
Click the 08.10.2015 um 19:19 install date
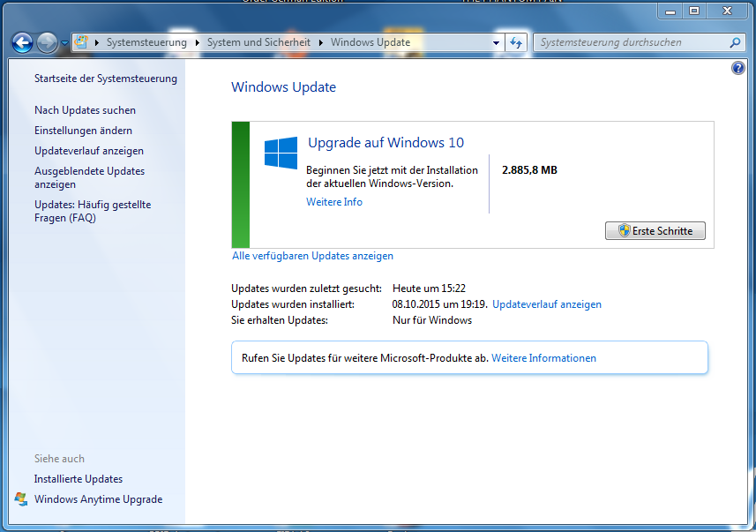click(439, 304)
